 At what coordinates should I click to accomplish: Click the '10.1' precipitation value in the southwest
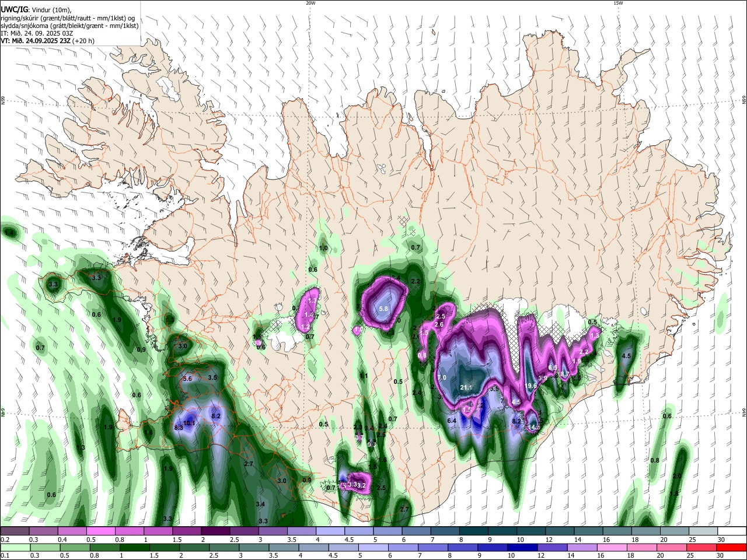(190, 423)
